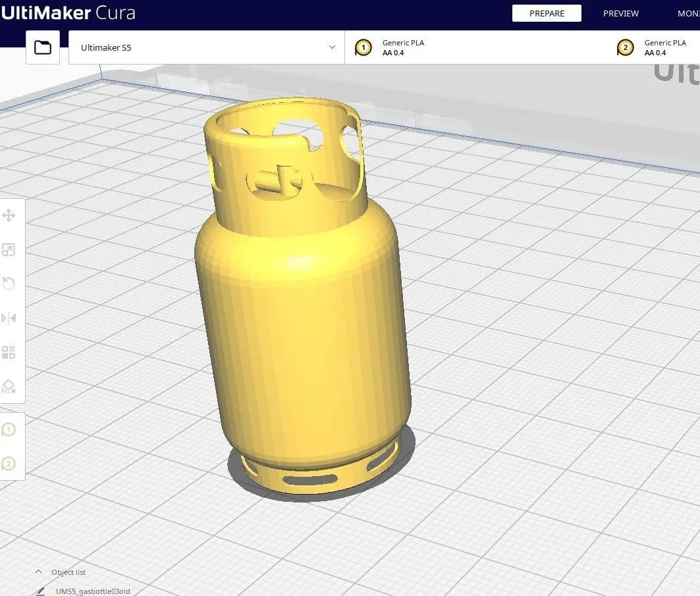The width and height of the screenshot is (700, 596).
Task: Click extruder 2 Generic PLA icon
Action: (x=625, y=47)
